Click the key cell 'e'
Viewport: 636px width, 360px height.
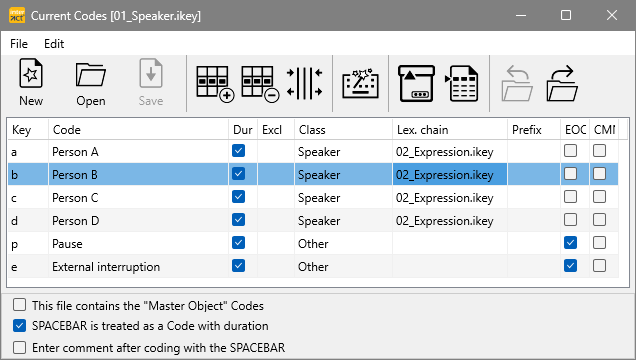click(x=28, y=267)
